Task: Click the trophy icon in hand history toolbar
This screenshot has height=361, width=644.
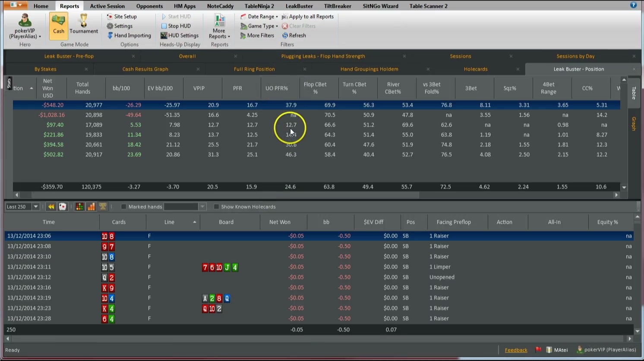Action: pyautogui.click(x=103, y=206)
